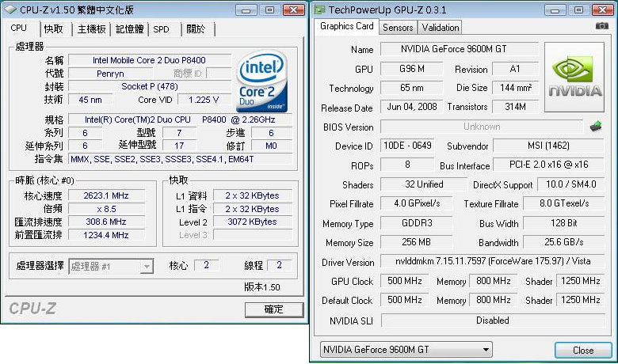Switch to the Sensors tab in GPU-Z
Image resolution: width=618 pixels, height=364 pixels.
(398, 28)
